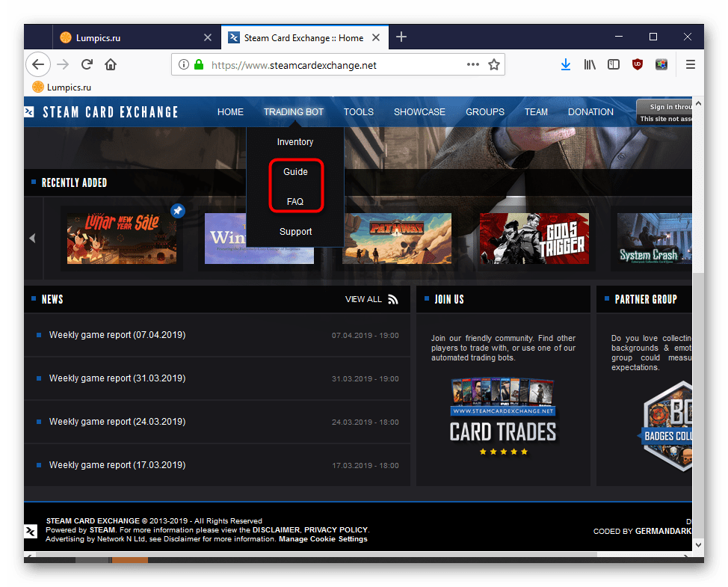Click the Badges Collectors partner badge
Image resolution: width=728 pixels, height=587 pixels.
[665, 426]
